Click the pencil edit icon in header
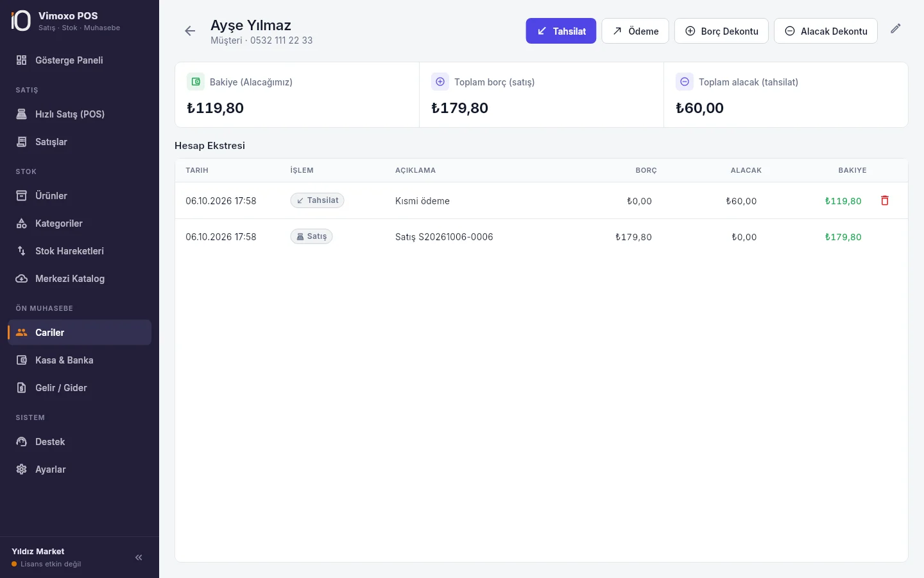The image size is (924, 578). pos(896,28)
